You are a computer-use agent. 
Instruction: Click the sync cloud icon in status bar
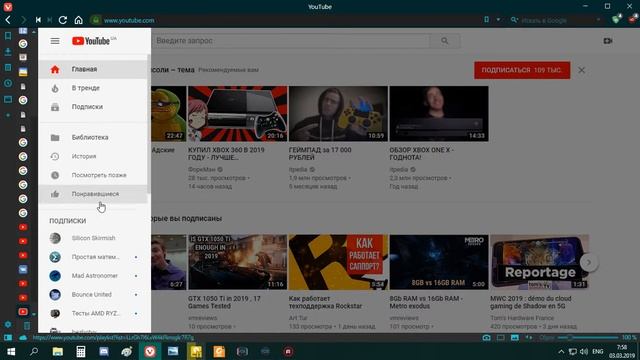(x=23, y=338)
